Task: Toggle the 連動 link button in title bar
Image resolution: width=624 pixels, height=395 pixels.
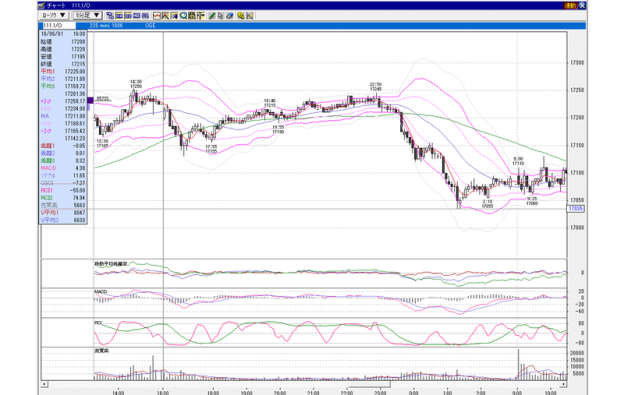Action: coord(570,6)
